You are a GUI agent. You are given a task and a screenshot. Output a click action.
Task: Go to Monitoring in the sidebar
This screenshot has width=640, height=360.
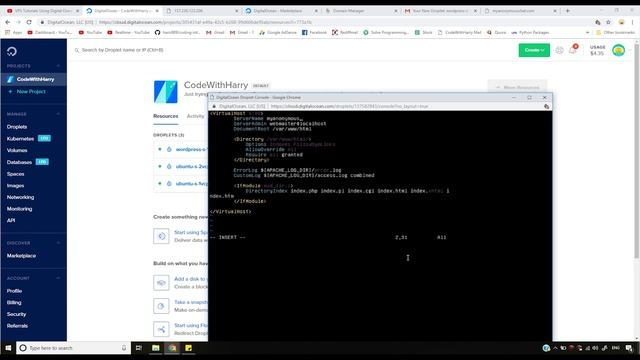pyautogui.click(x=19, y=209)
